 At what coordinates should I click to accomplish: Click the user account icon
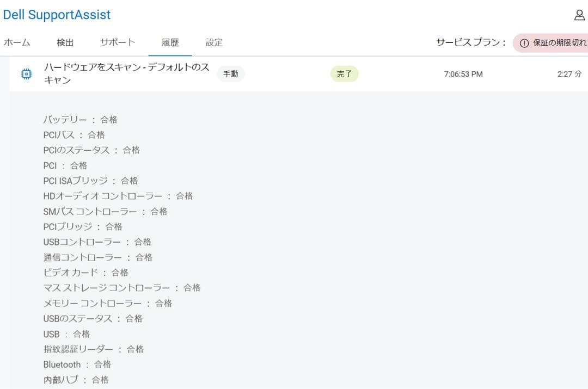(579, 15)
